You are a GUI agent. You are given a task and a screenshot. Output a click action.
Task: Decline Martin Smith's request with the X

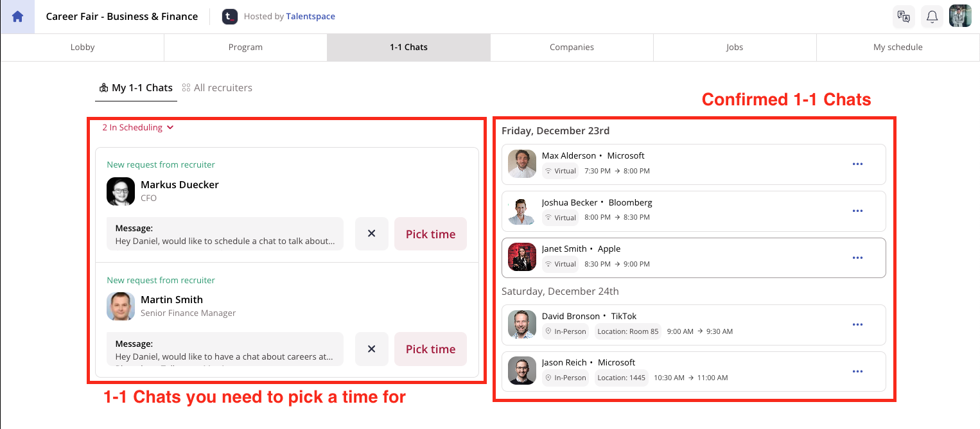[371, 349]
